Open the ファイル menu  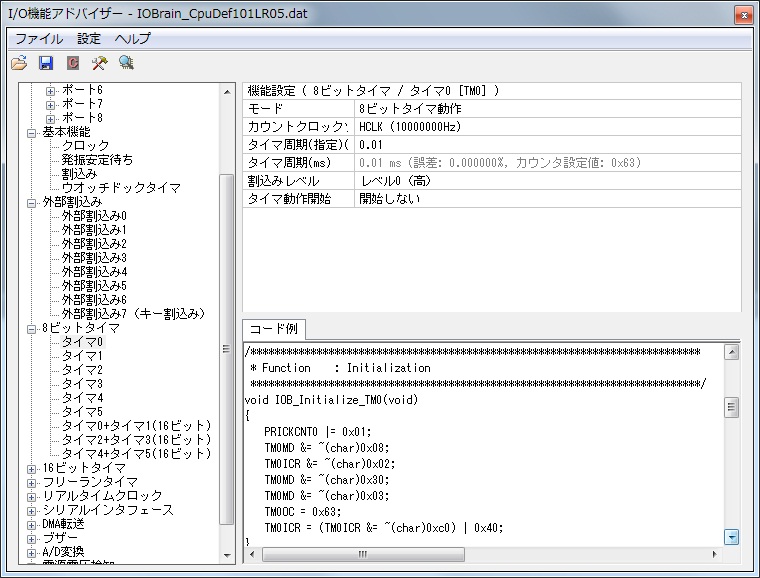pos(39,39)
